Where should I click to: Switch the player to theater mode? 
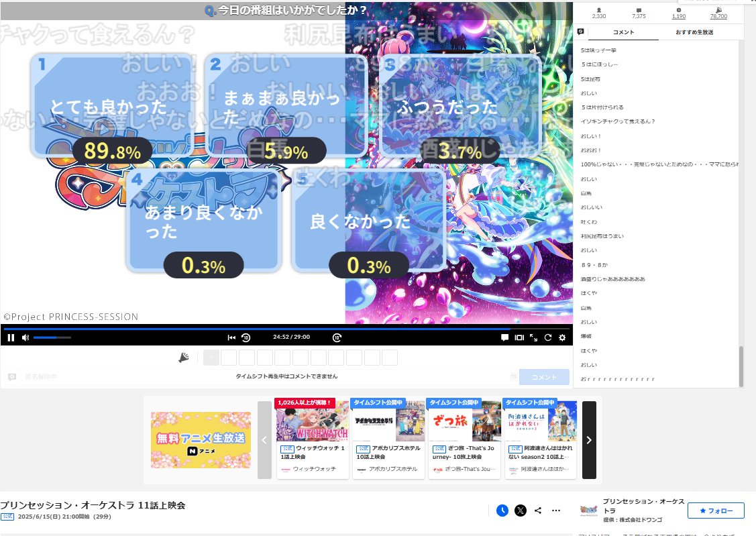pyautogui.click(x=519, y=337)
